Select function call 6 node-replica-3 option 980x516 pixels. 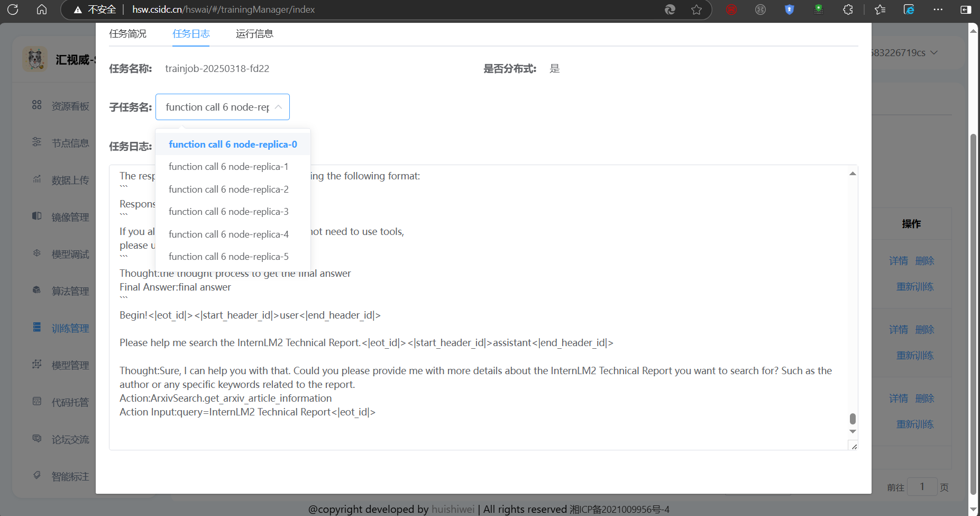[x=233, y=212]
